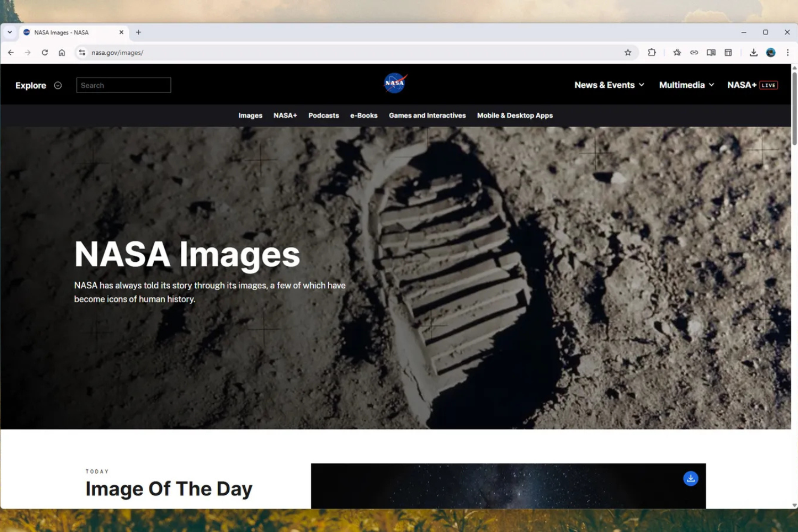798x532 pixels.
Task: Open Games and Interactives
Action: point(427,115)
